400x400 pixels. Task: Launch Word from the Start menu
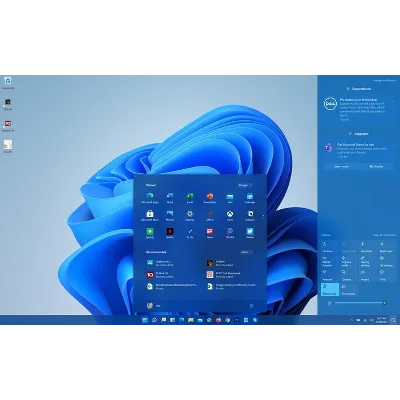pos(170,198)
